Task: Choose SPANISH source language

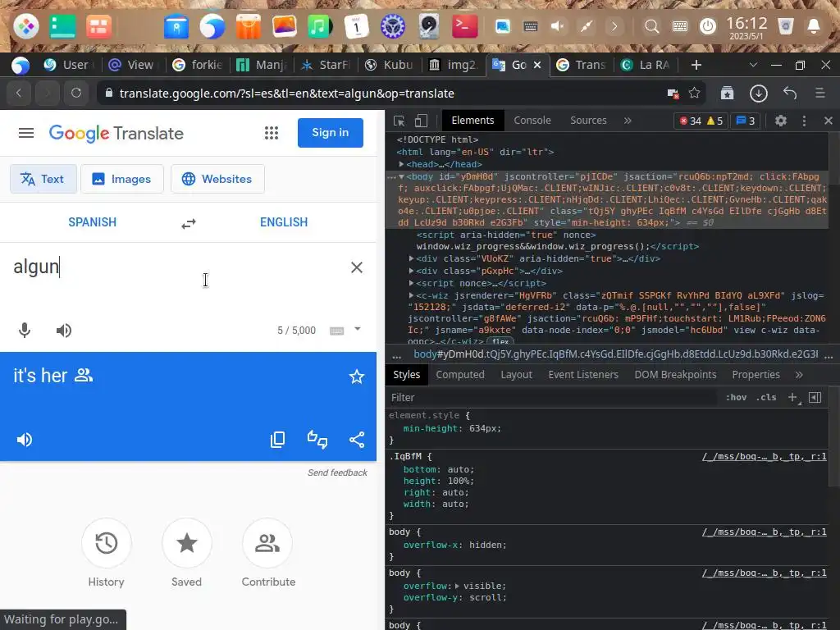Action: [x=92, y=222]
